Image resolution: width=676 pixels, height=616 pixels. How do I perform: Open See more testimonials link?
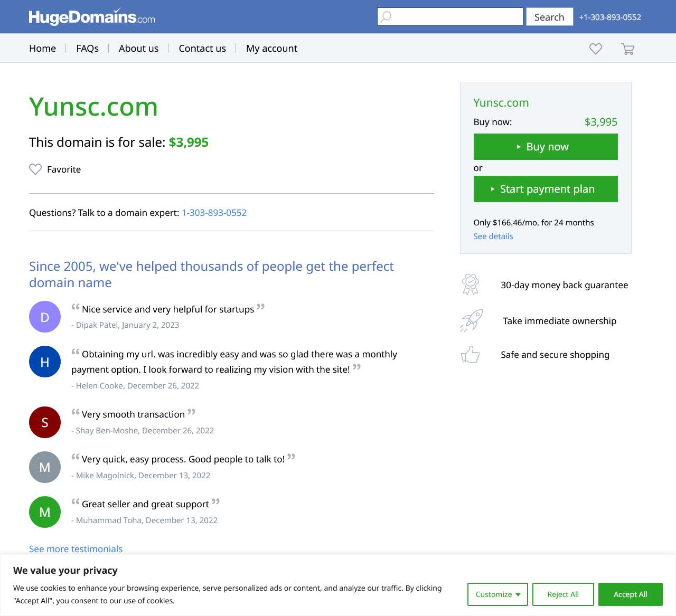[76, 549]
